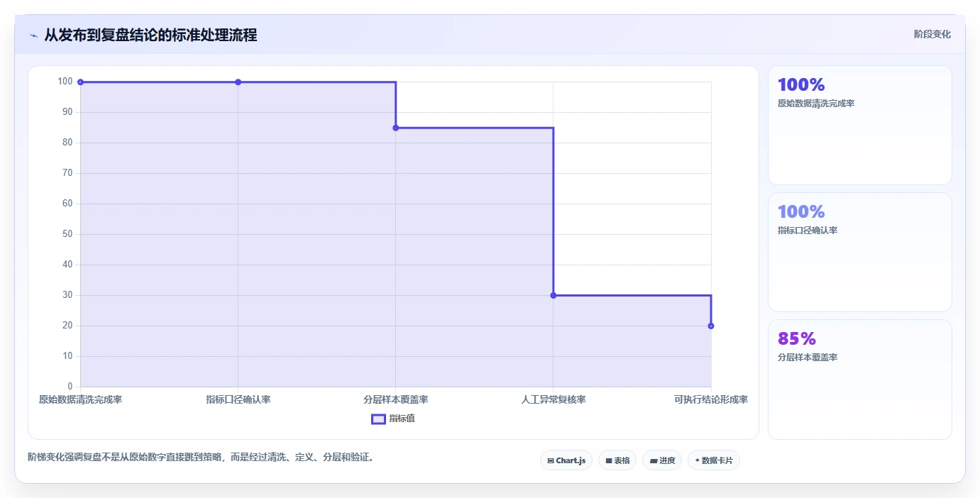Click the 人工异常复核率 axis label

point(554,400)
